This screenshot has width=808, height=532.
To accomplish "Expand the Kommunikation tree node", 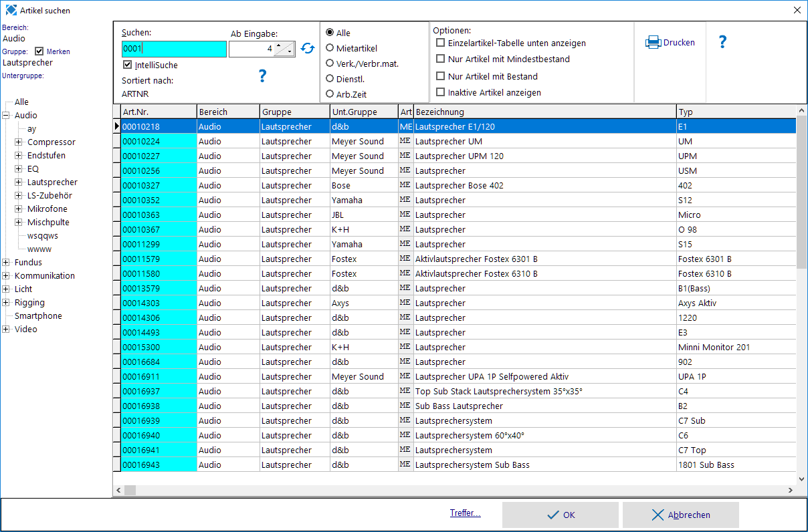I will pyautogui.click(x=6, y=275).
